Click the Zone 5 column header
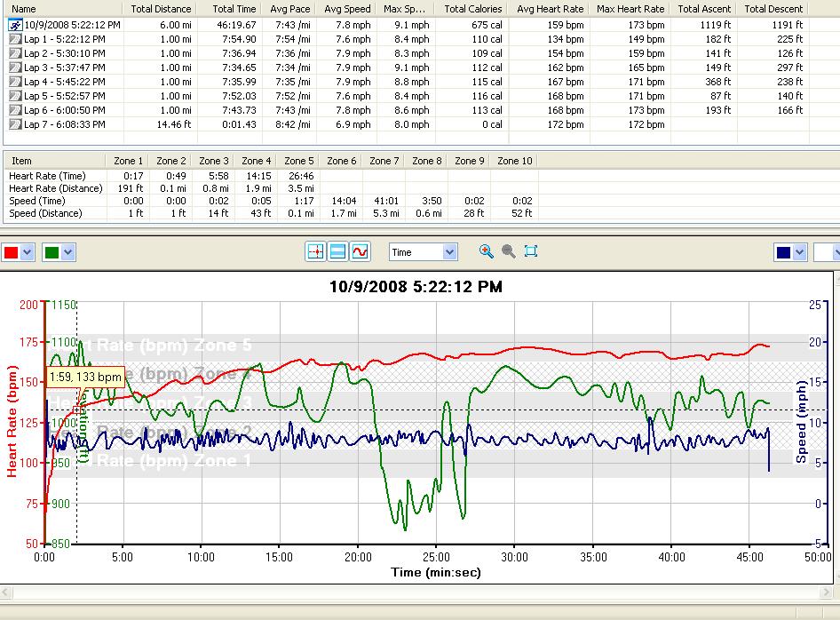Image resolution: width=840 pixels, height=620 pixels. (299, 161)
